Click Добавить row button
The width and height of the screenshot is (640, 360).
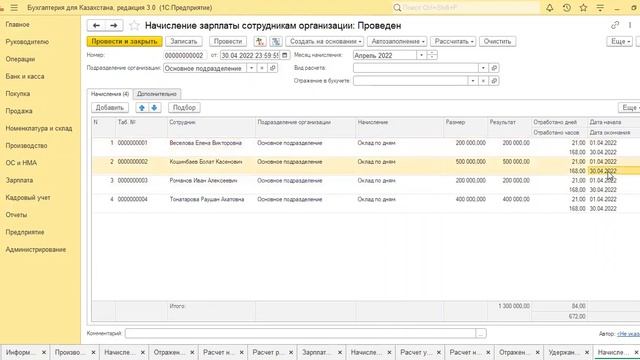click(x=110, y=108)
